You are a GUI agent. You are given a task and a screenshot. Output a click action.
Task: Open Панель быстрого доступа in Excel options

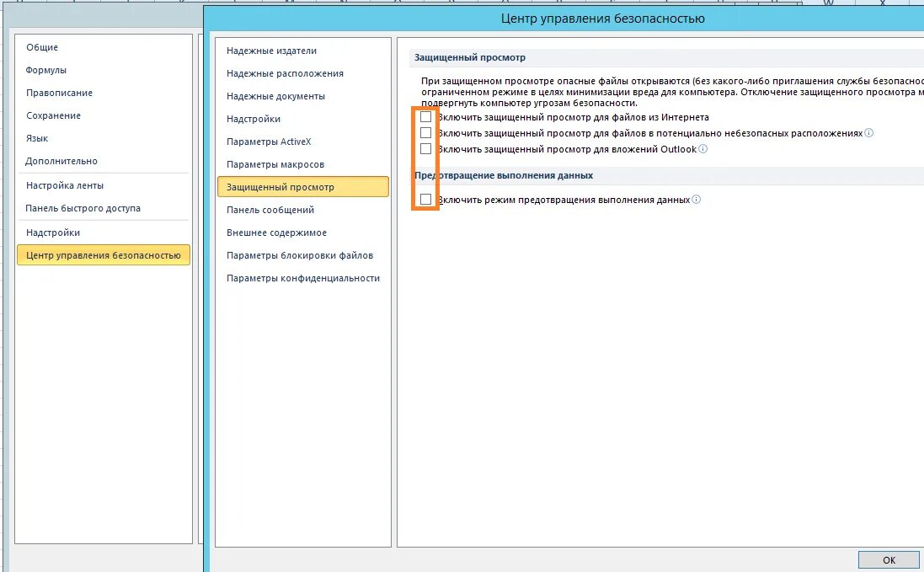[x=103, y=208]
